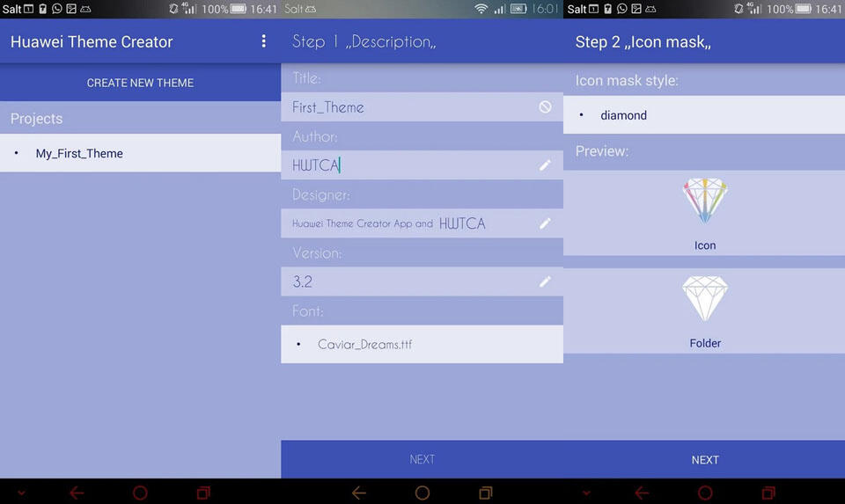Click the Icon mask style: label
Viewport: 845px width, 504px height.
pos(627,81)
